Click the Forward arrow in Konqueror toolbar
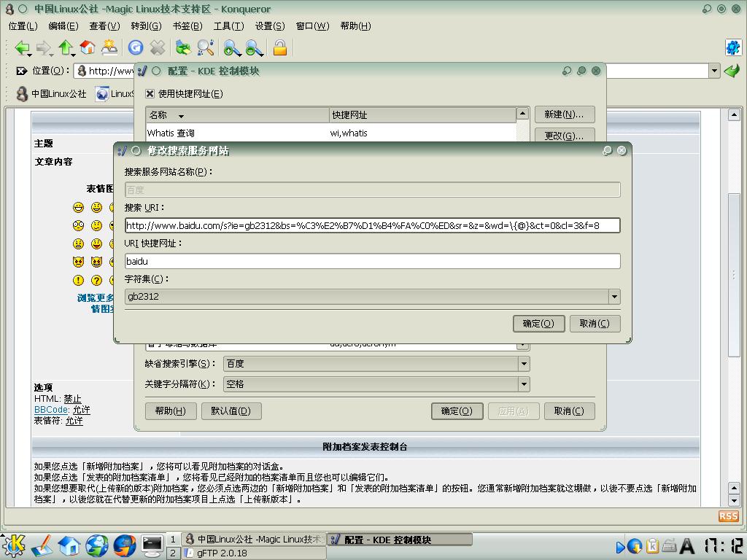 [x=43, y=47]
